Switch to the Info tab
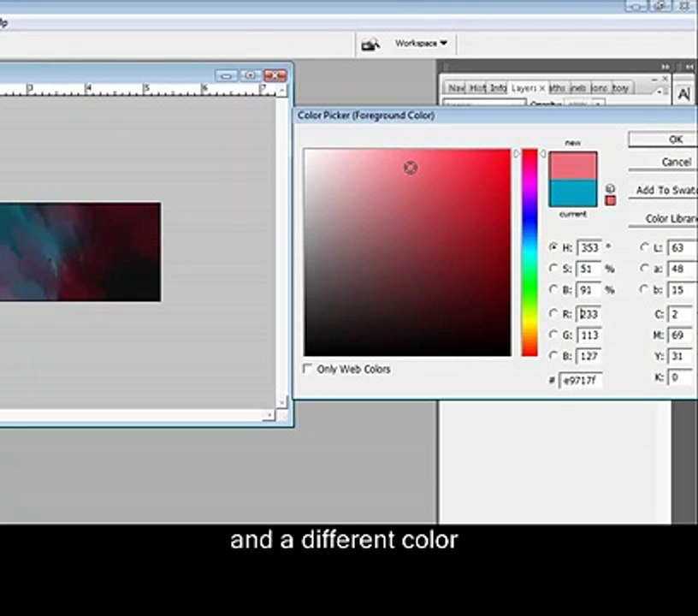 (498, 88)
